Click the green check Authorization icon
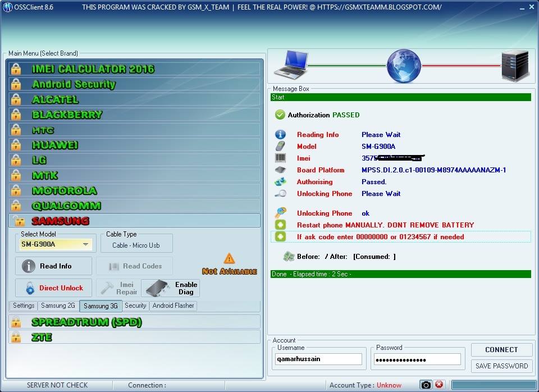 (x=280, y=115)
